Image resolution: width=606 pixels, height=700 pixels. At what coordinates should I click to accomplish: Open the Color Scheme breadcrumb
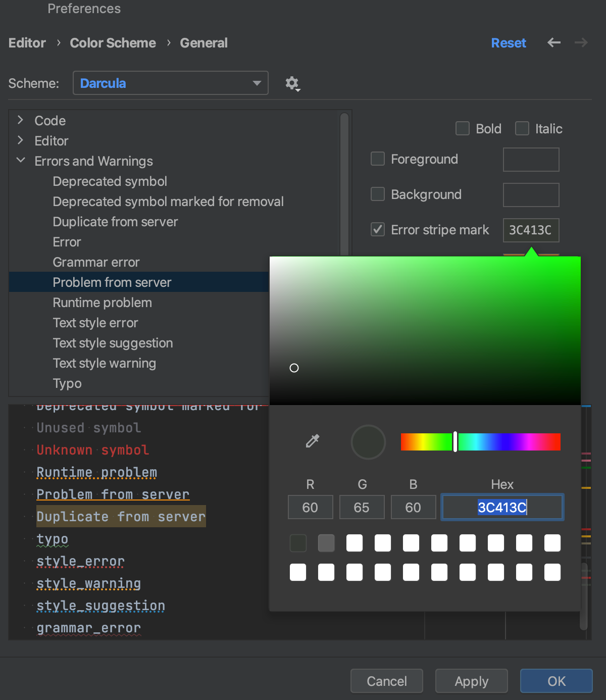pos(113,43)
